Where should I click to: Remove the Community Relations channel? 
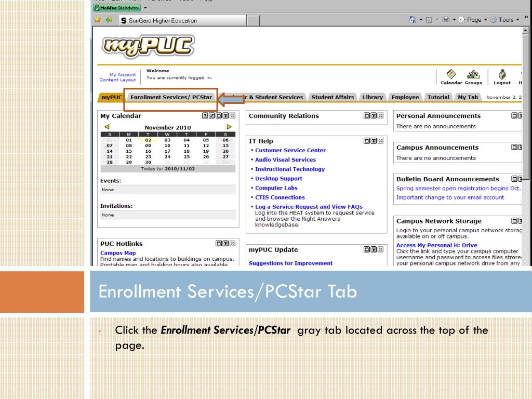[x=381, y=115]
